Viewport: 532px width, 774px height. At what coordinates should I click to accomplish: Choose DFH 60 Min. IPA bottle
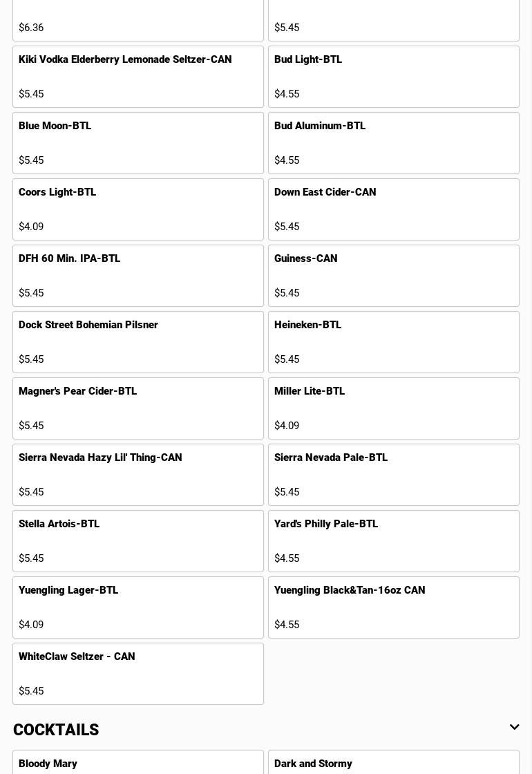point(138,276)
